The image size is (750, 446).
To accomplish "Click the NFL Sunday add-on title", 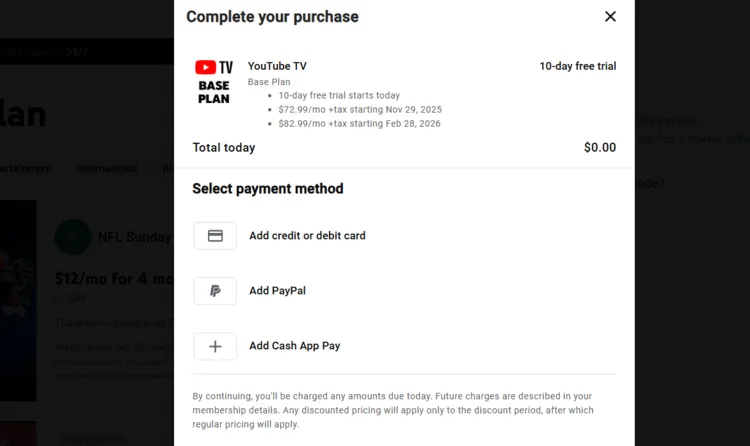I will 133,237.
